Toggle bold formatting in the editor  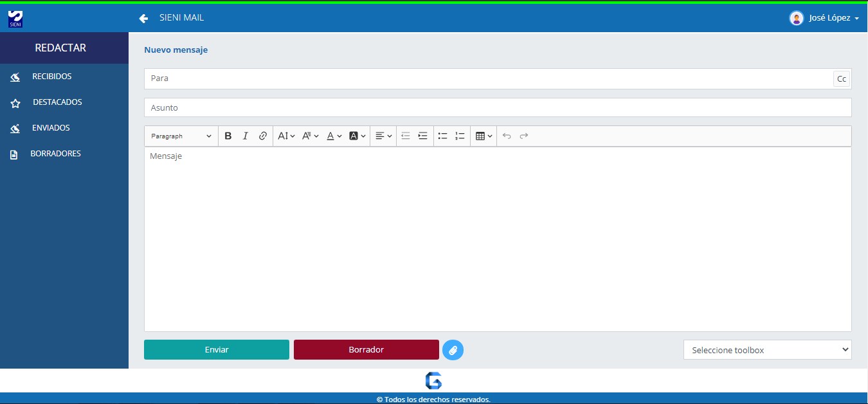(228, 136)
